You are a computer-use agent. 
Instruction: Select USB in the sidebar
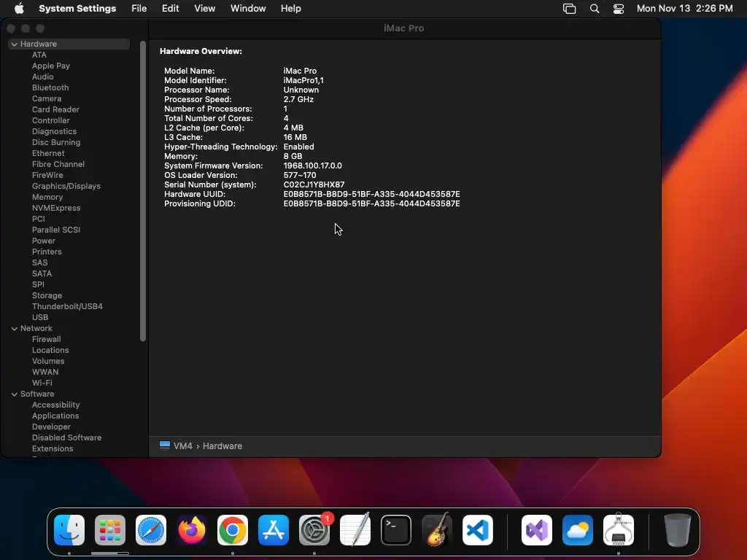[40, 318]
